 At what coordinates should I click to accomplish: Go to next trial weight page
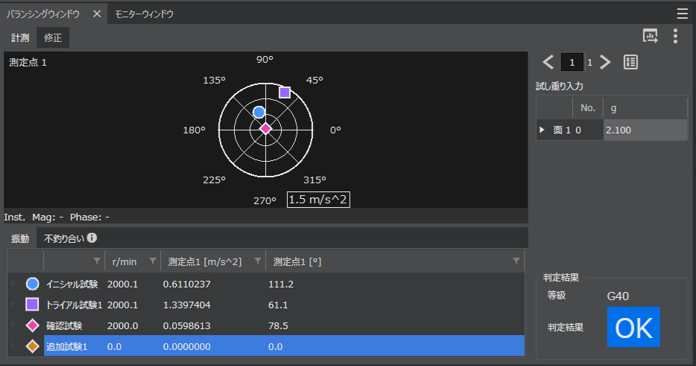pyautogui.click(x=605, y=62)
